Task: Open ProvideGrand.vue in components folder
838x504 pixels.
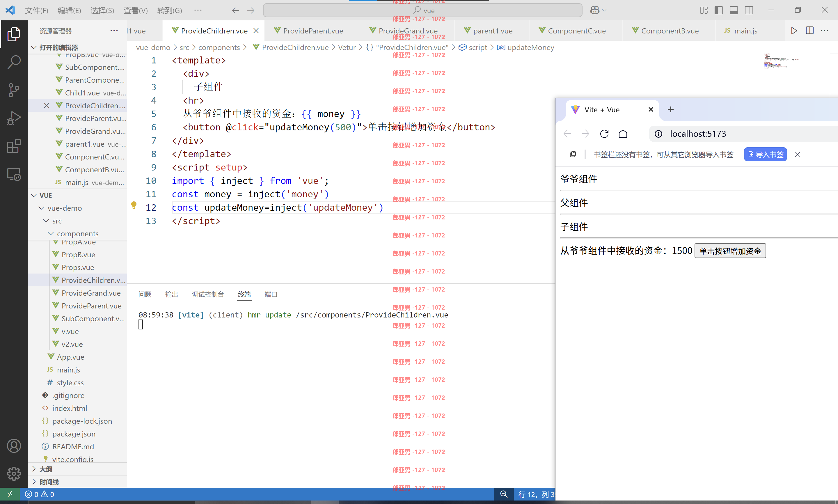Action: coord(91,293)
